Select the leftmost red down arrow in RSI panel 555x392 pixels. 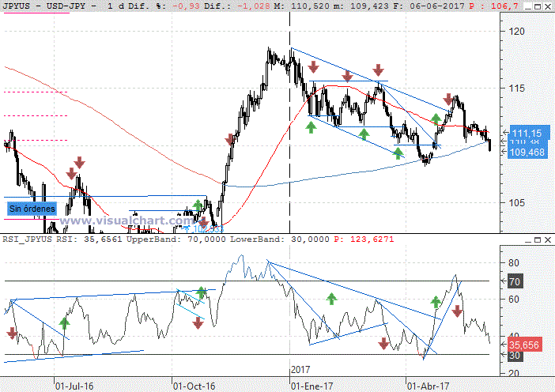point(12,334)
